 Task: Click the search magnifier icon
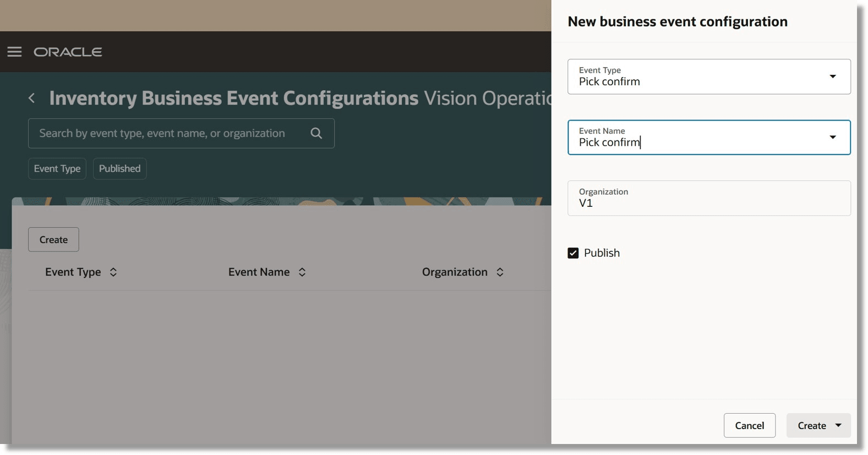coord(316,133)
